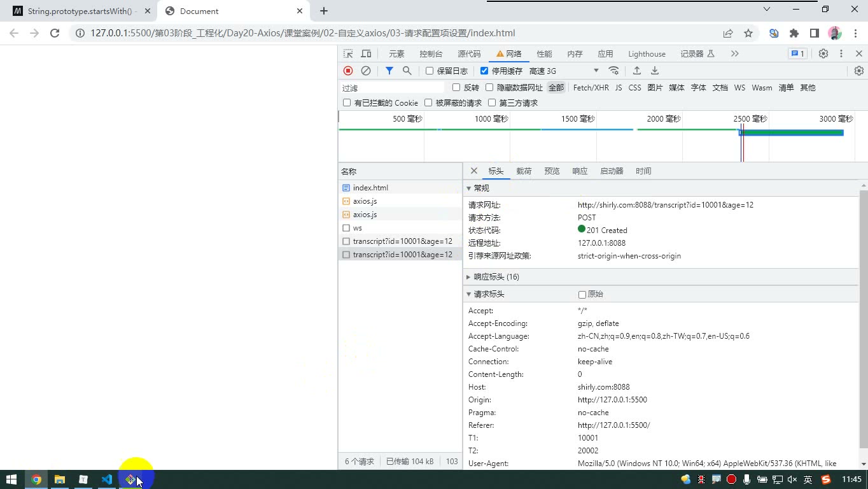Open network search magnifier icon

point(407,71)
